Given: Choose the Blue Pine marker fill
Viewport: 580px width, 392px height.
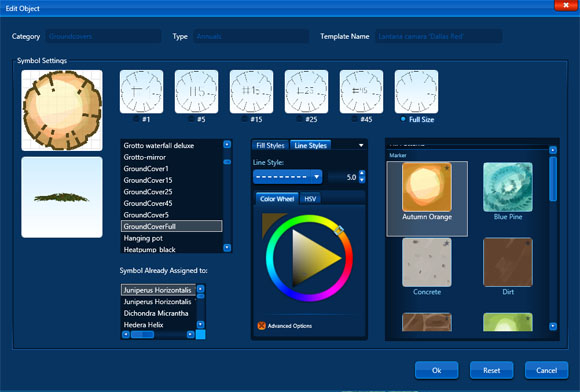Looking at the screenshot, I should coord(508,192).
